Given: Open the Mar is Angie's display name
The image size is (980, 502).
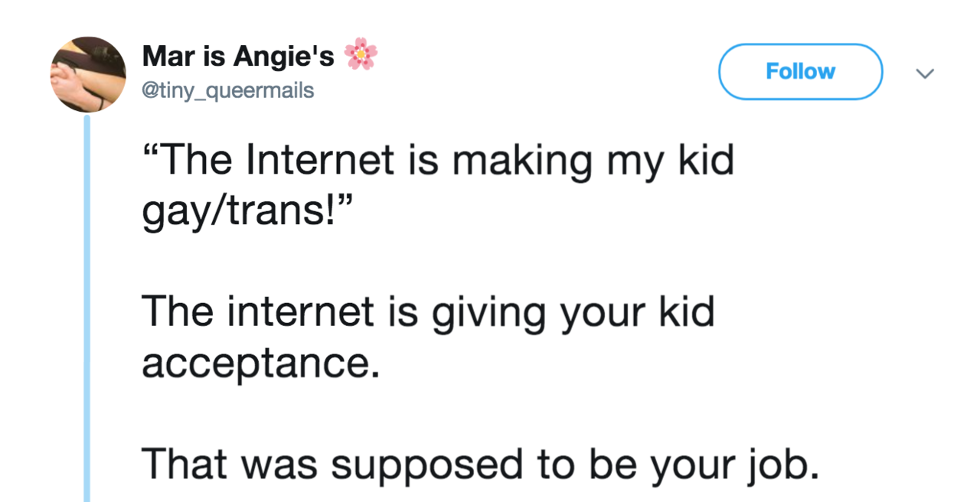Looking at the screenshot, I should click(238, 55).
